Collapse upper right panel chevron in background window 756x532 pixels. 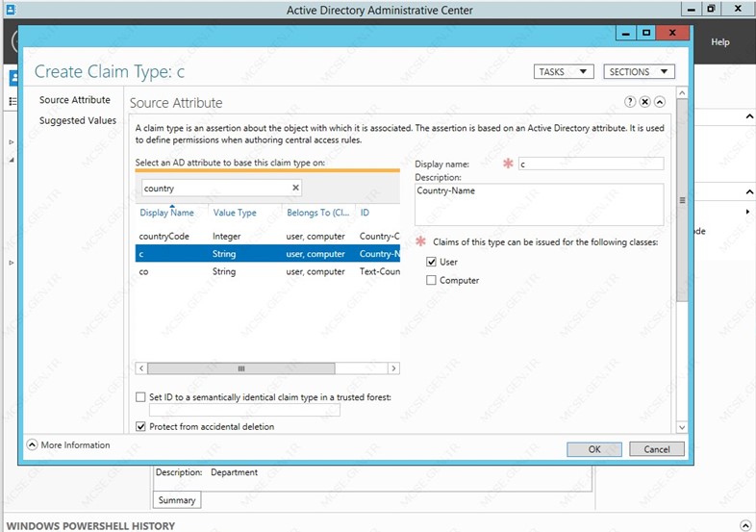point(749,116)
